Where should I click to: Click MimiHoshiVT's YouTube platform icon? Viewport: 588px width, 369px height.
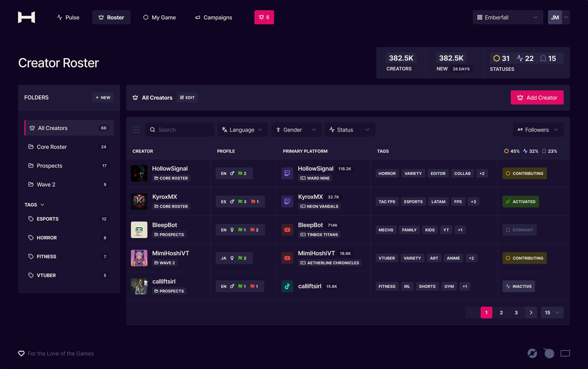pyautogui.click(x=287, y=258)
